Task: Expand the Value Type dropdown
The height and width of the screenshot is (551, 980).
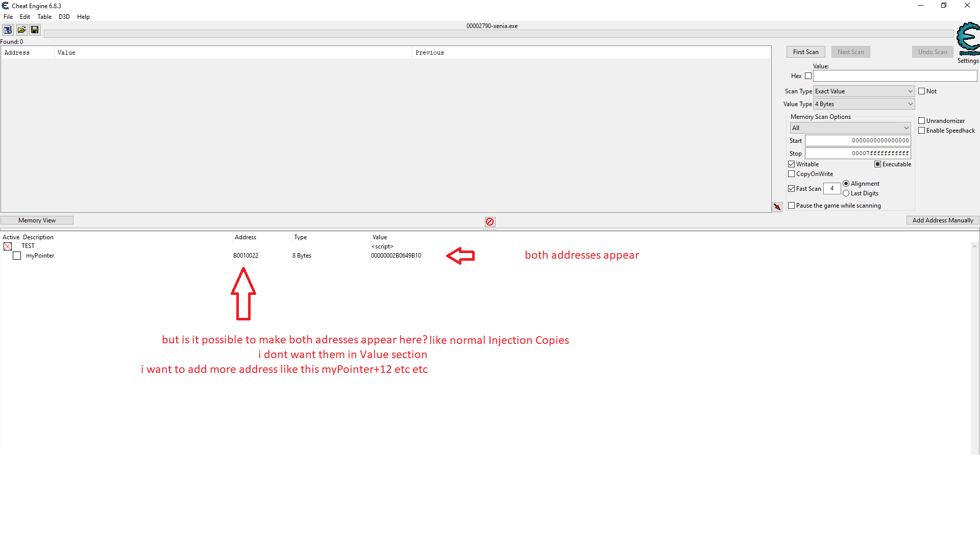Action: pos(864,104)
